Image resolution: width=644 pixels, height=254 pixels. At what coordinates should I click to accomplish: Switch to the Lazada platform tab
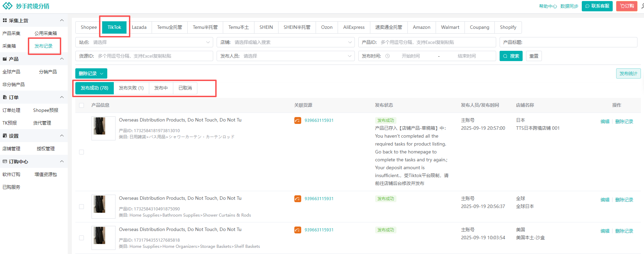point(139,27)
